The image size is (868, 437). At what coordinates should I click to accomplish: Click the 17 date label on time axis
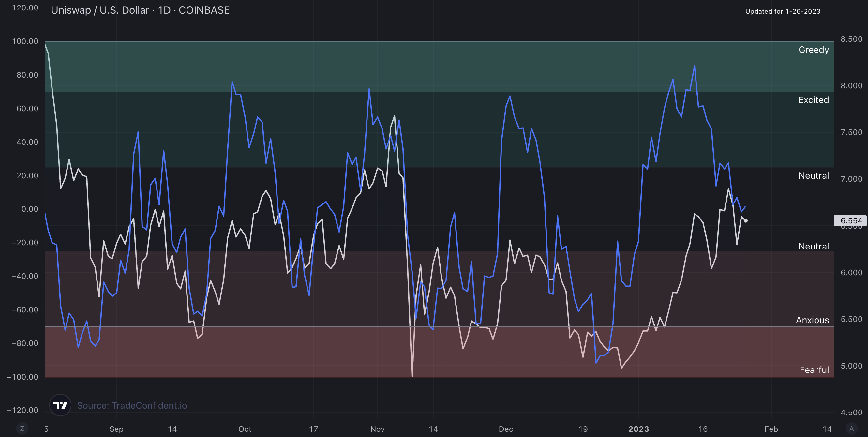click(x=313, y=429)
